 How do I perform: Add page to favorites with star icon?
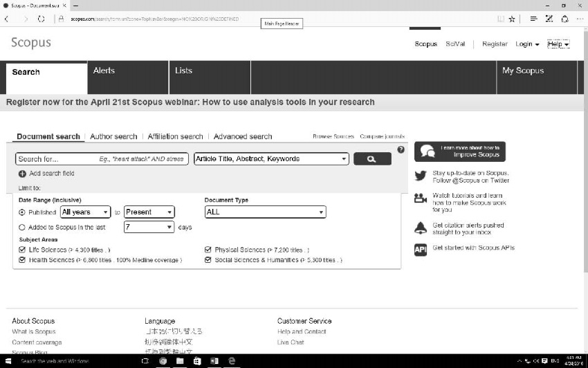point(512,19)
